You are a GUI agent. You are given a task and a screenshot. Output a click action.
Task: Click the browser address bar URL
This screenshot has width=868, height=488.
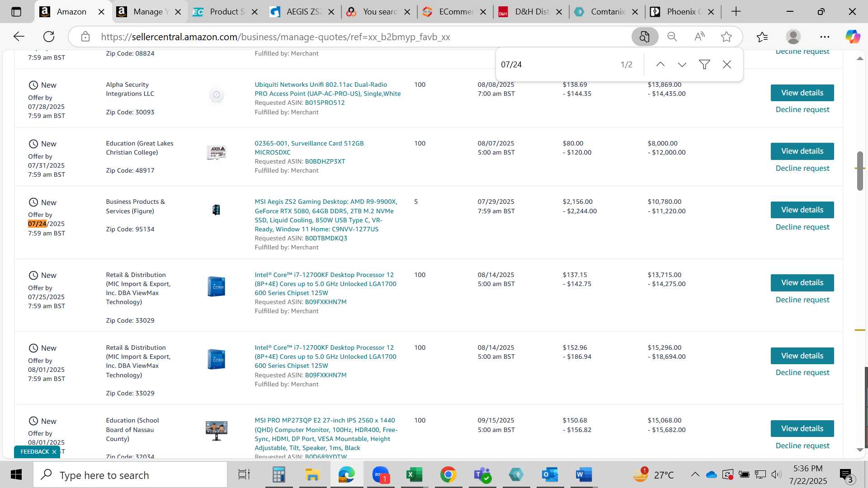click(275, 37)
